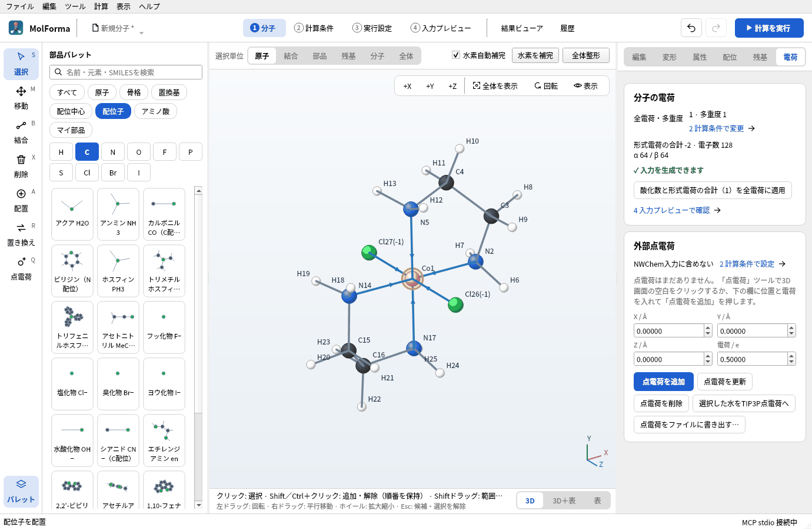812x530 pixels.
Task: Open the 計算 menu
Action: 101,6
